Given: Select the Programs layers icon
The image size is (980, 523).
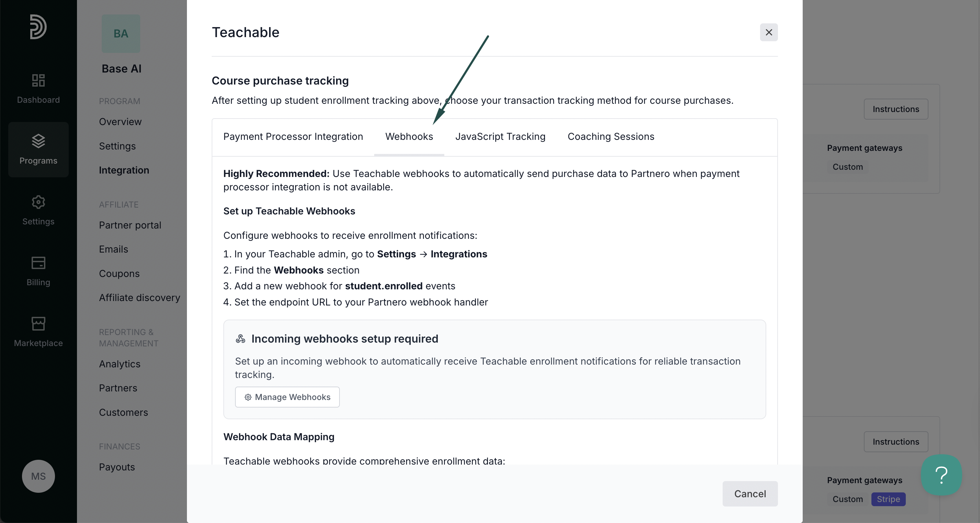Looking at the screenshot, I should coord(38,141).
